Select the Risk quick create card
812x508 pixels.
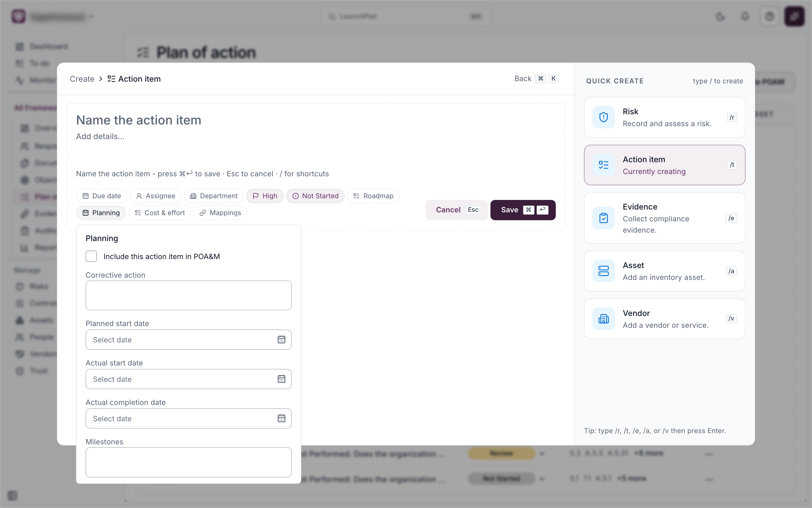click(664, 117)
